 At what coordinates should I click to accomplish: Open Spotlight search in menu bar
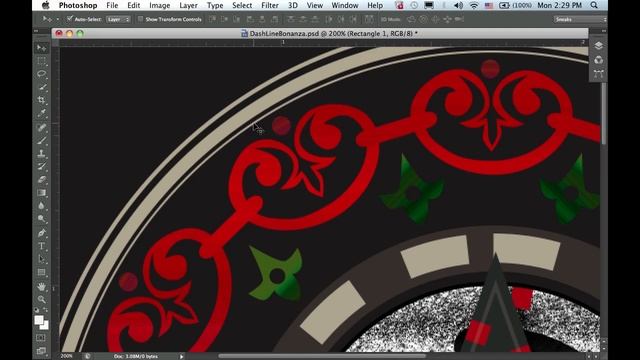tap(594, 5)
